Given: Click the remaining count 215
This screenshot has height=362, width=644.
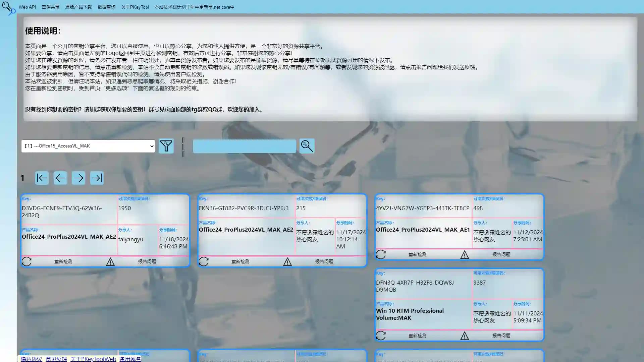Looking at the screenshot, I should click(x=301, y=208).
